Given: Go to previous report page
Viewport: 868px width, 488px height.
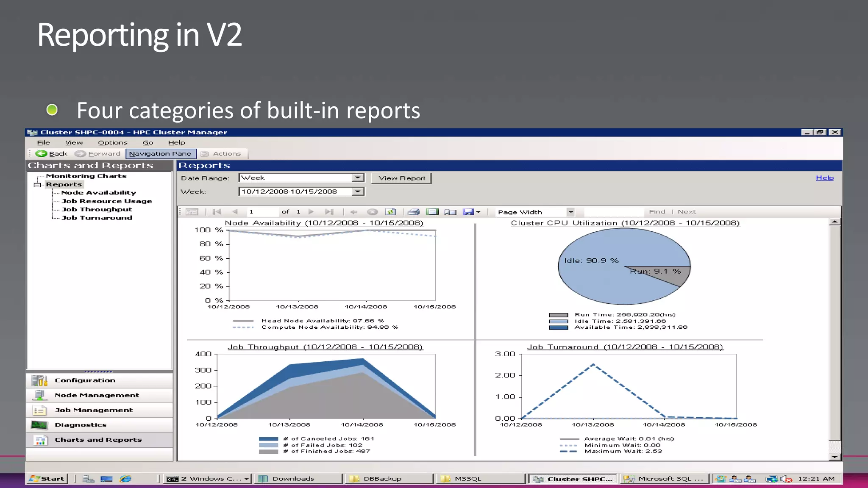Looking at the screenshot, I should [235, 212].
